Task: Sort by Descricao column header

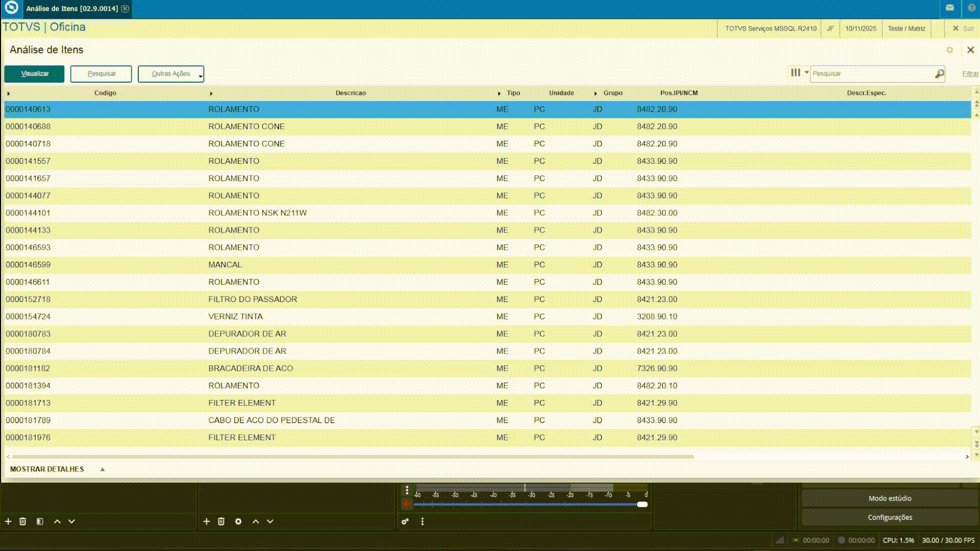Action: (x=350, y=93)
